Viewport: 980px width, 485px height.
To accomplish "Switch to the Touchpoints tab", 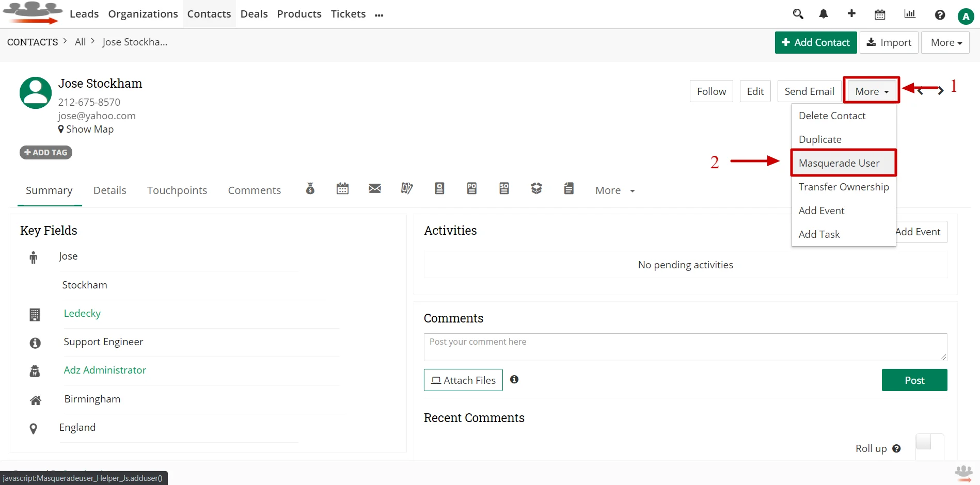I will coord(177,190).
